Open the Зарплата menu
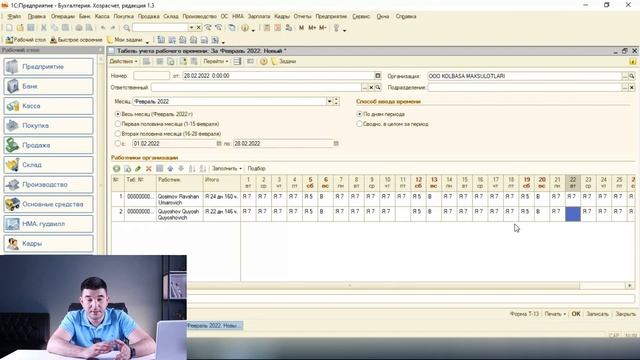 259,16
